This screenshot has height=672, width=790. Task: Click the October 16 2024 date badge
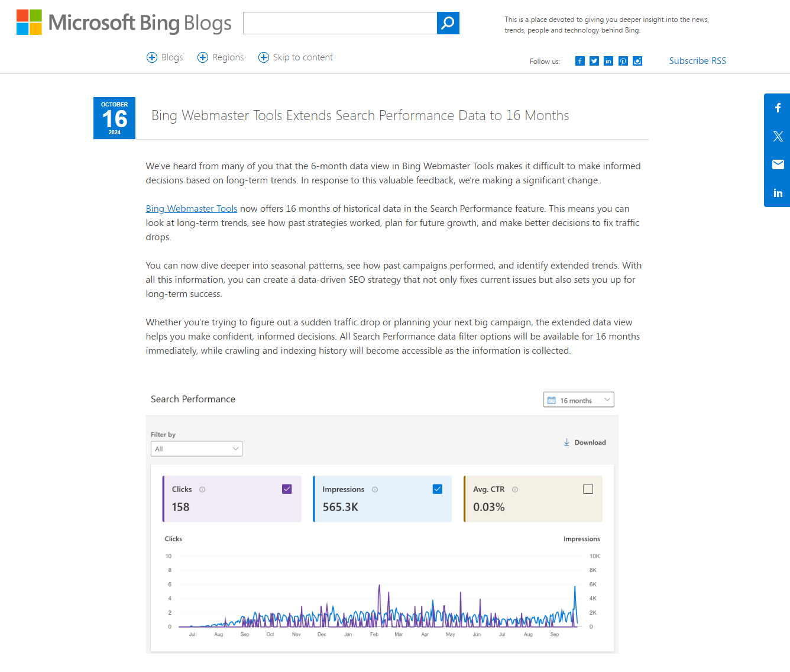tap(115, 118)
